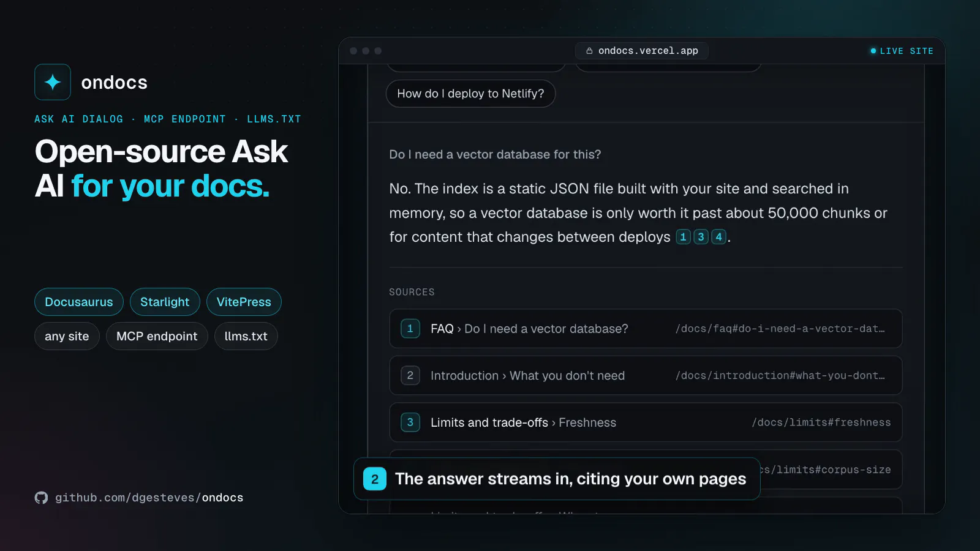Viewport: 980px width, 551px height.
Task: Click the answer paragraph starting 'No. The index'
Action: click(638, 212)
